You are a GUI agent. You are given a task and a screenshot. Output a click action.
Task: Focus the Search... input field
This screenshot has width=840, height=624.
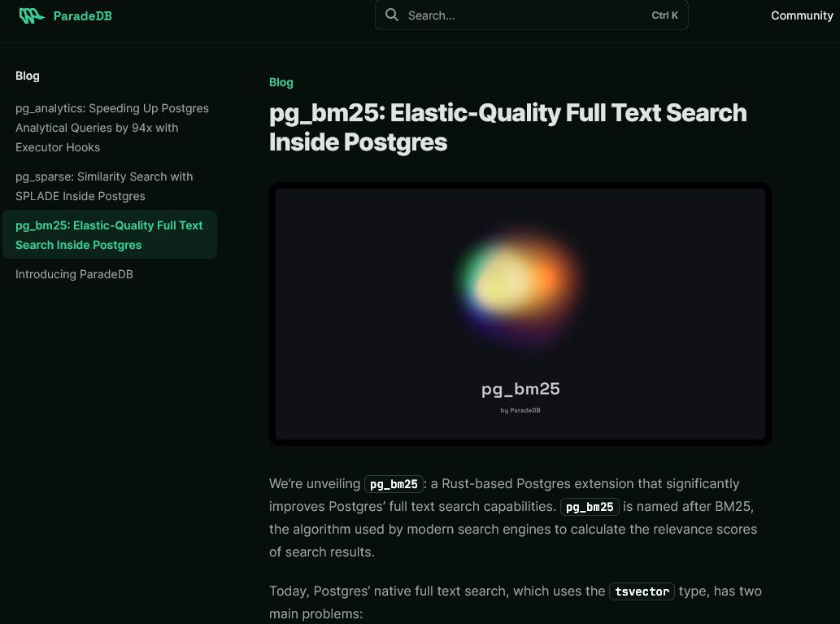click(532, 15)
